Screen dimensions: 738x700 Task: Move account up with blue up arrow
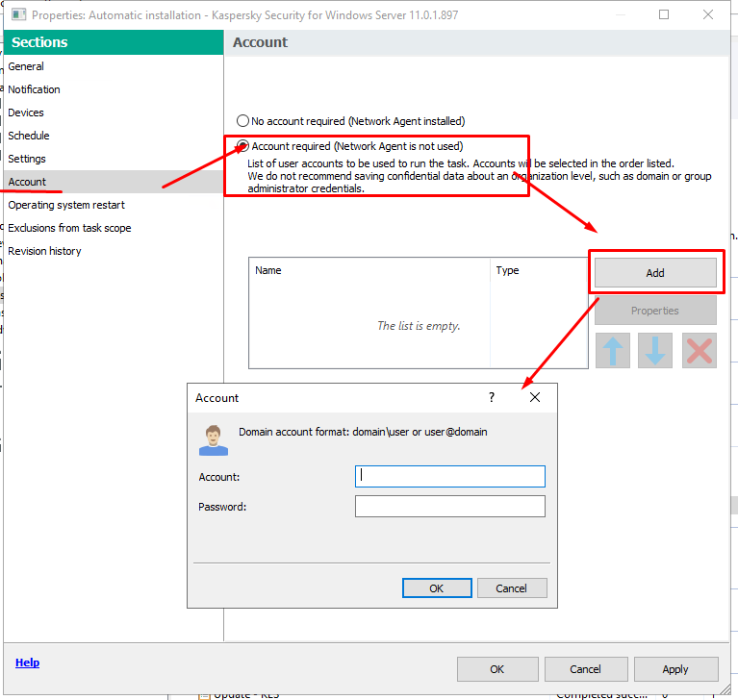coord(612,350)
